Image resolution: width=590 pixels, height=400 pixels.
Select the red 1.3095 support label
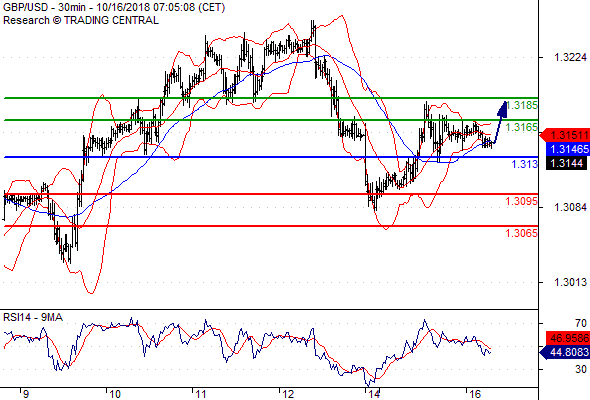point(522,201)
